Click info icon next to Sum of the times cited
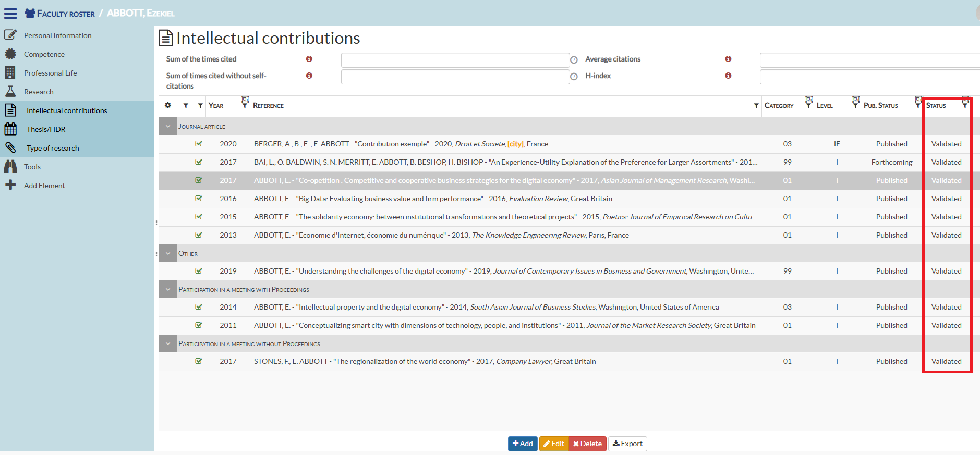Screen dimensions: 980x455 click(x=309, y=59)
